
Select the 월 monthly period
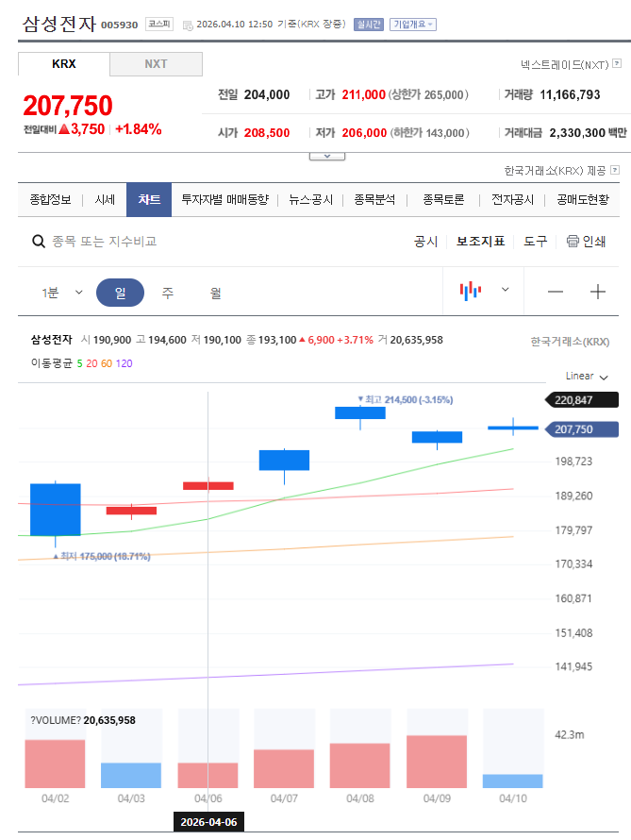coord(216,293)
